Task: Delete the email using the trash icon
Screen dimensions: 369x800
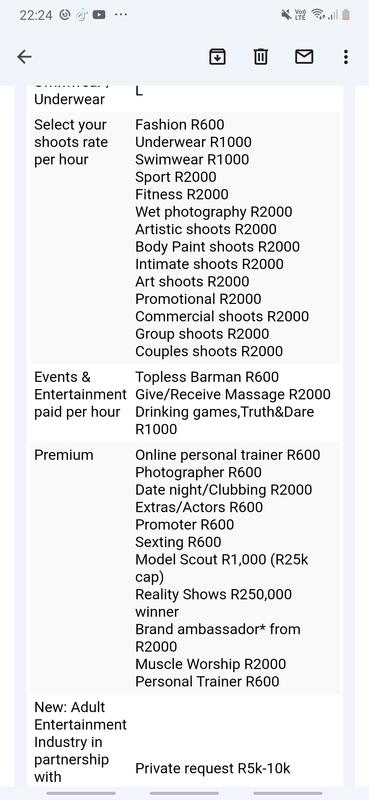Action: pyautogui.click(x=261, y=57)
